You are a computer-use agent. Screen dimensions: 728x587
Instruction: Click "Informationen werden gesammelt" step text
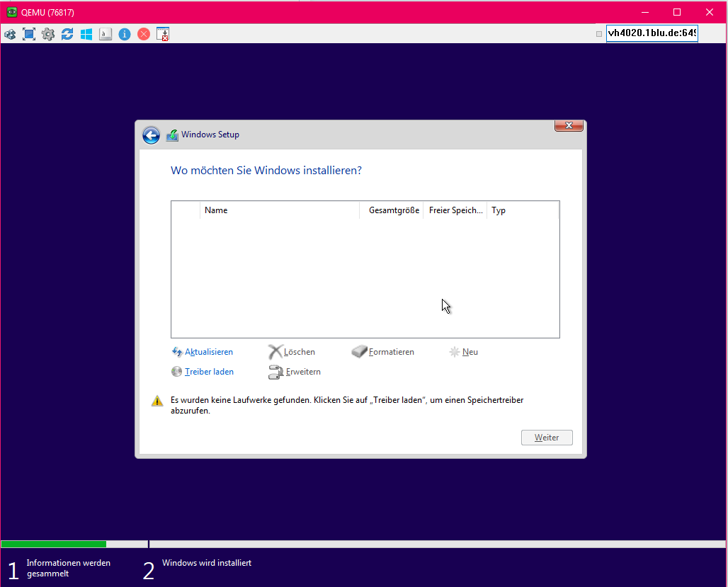click(68, 568)
